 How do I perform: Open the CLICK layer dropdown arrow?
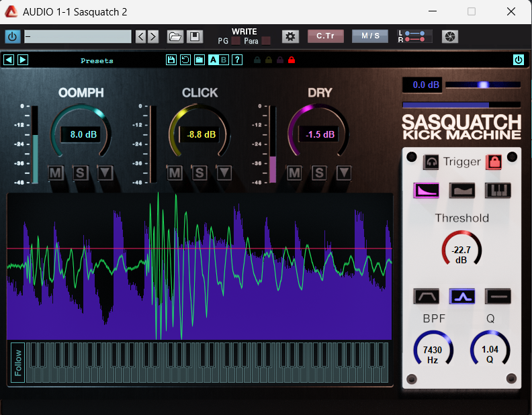(x=224, y=173)
